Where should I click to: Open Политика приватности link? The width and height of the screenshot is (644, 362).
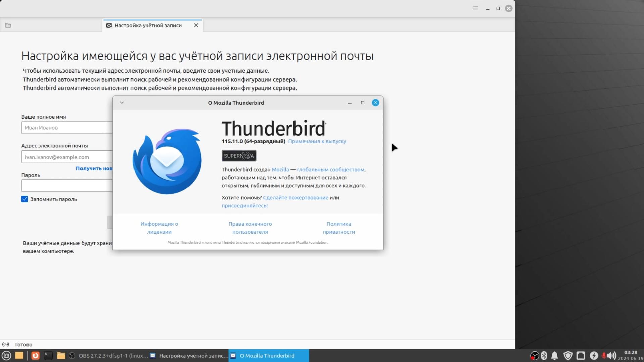(339, 228)
